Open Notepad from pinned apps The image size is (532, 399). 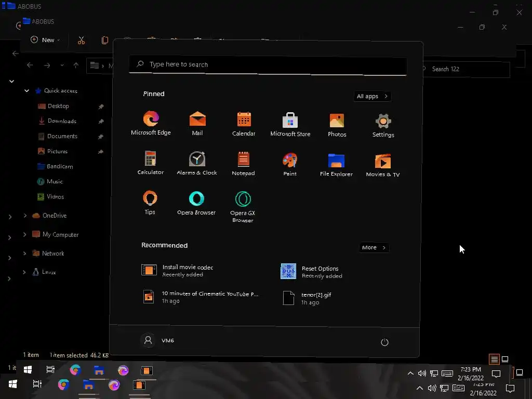(x=243, y=164)
